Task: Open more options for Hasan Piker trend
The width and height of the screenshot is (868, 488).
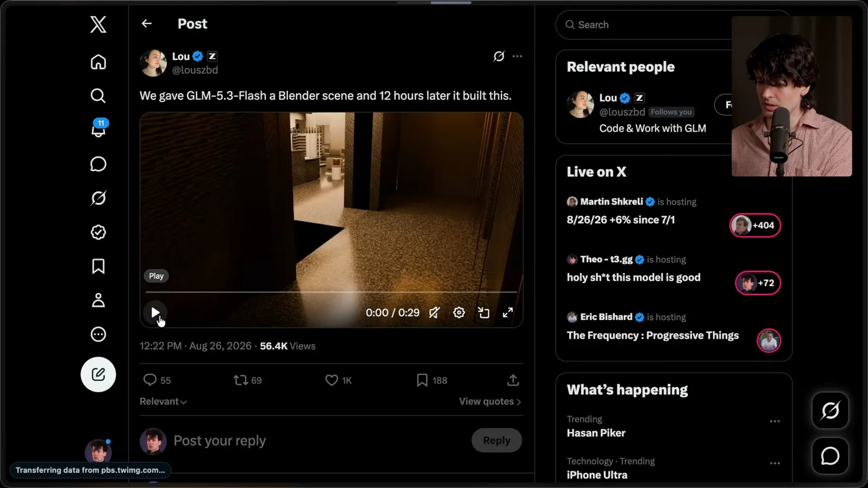Action: [775, 421]
